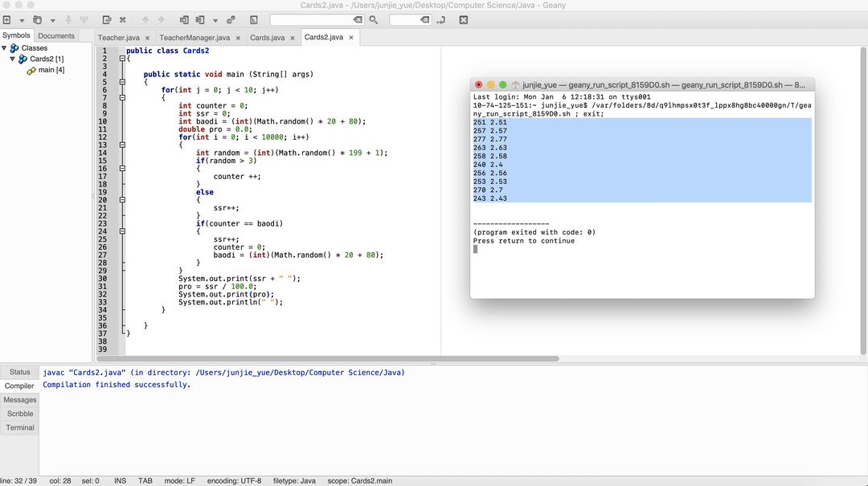Click the Close file toolbar icon

click(123, 20)
